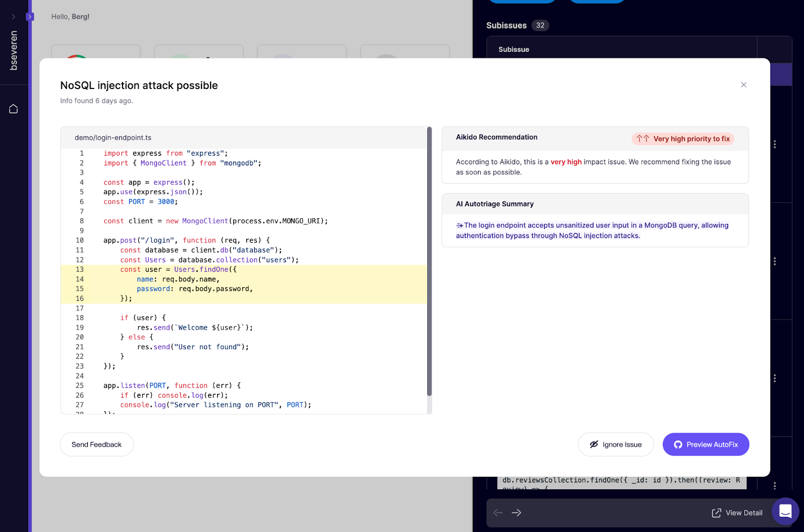Click the purple sidebar collapse toggle

[x=30, y=17]
